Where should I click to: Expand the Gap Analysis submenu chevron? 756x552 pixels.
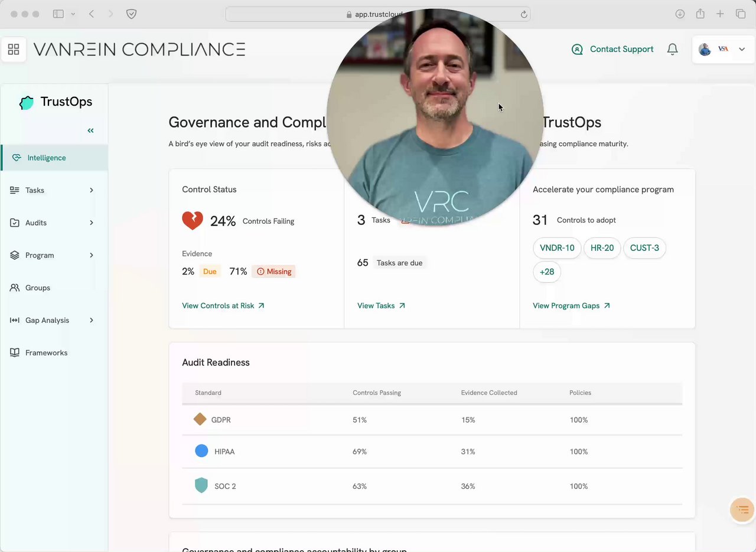[92, 320]
